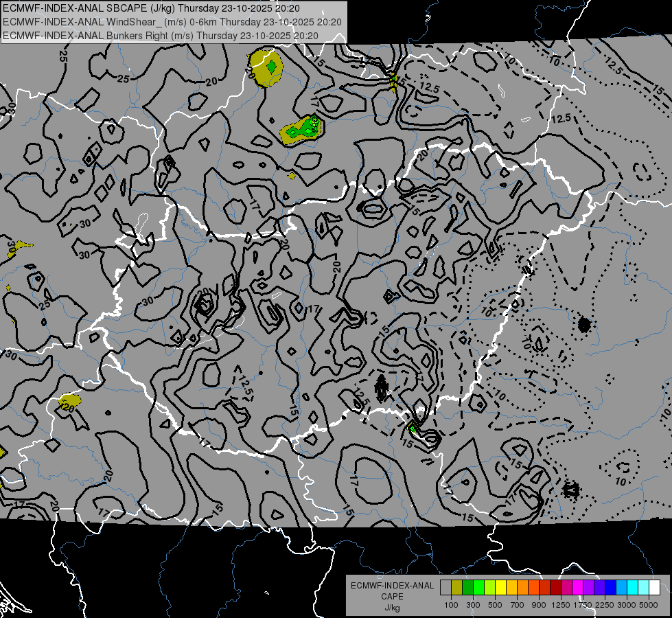The height and width of the screenshot is (618, 672).
Task: Click the WindShear 0-6km header line
Action: click(172, 22)
